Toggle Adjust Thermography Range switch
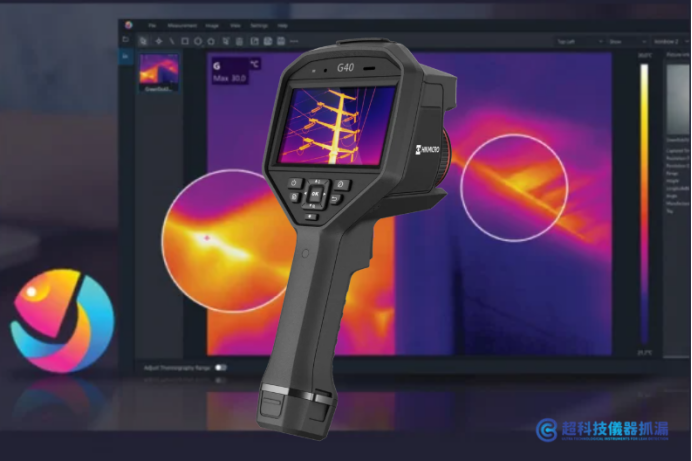The height and width of the screenshot is (461, 692). [220, 367]
